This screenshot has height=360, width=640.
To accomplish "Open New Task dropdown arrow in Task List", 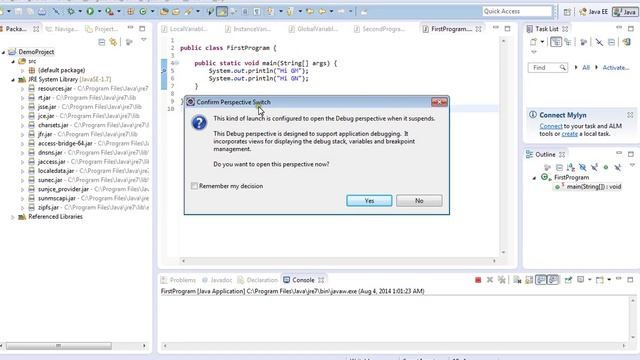I will tap(542, 42).
